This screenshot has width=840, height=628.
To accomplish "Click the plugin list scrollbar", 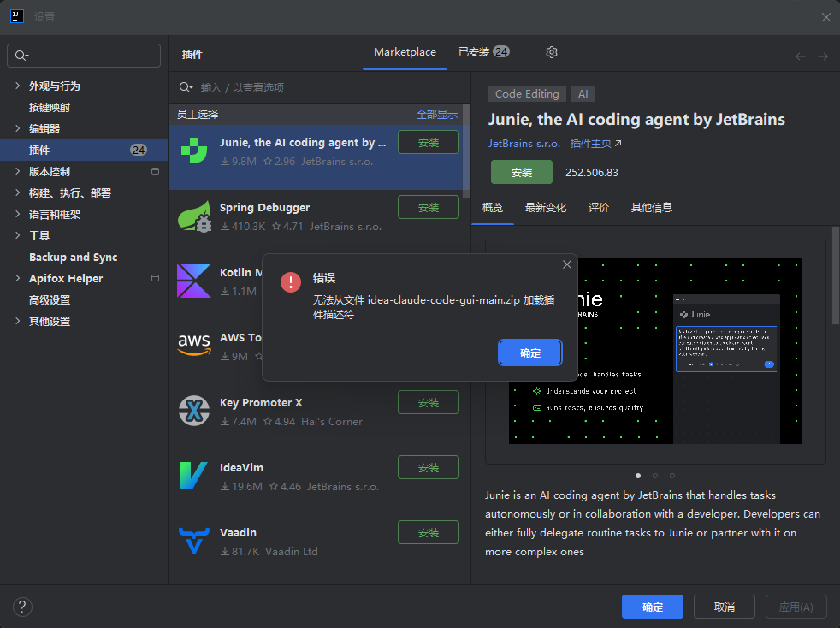I will tap(466, 151).
